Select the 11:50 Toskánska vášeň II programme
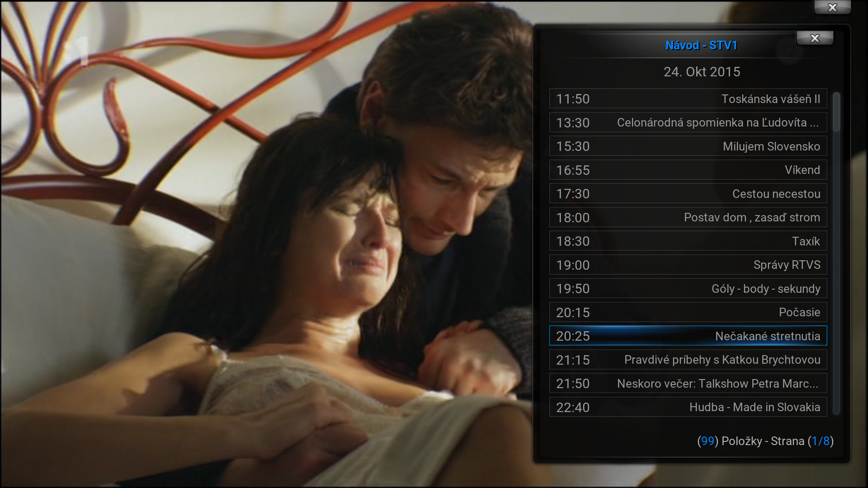 point(688,99)
